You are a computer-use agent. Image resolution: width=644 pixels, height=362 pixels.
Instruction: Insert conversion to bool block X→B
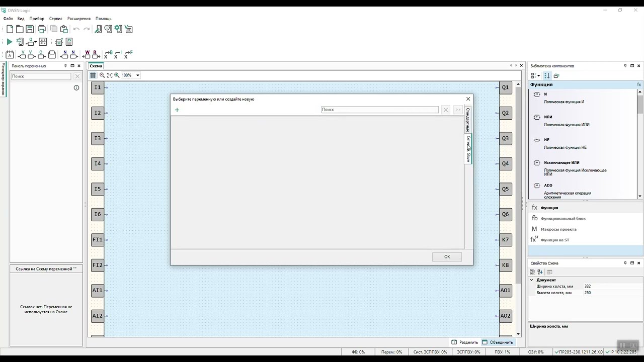(x=108, y=55)
